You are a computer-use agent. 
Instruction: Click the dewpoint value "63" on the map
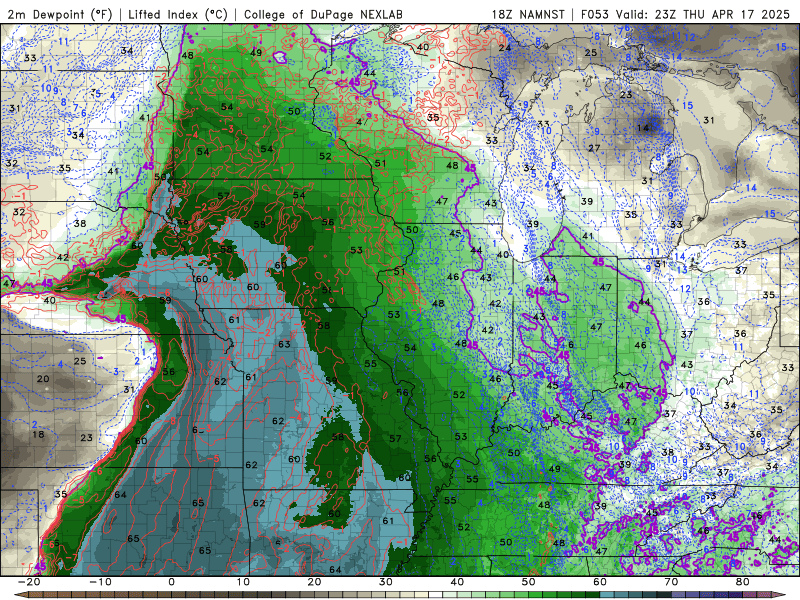point(284,344)
